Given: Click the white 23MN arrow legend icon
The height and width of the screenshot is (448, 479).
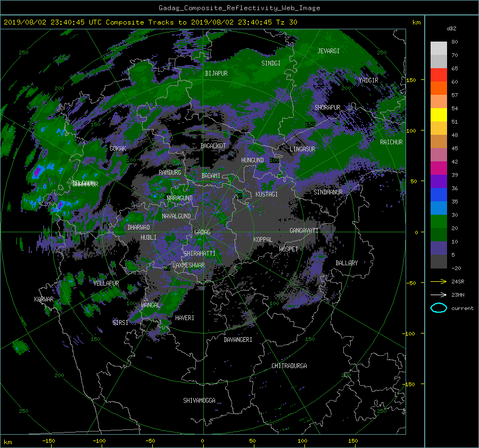Looking at the screenshot, I should (439, 295).
